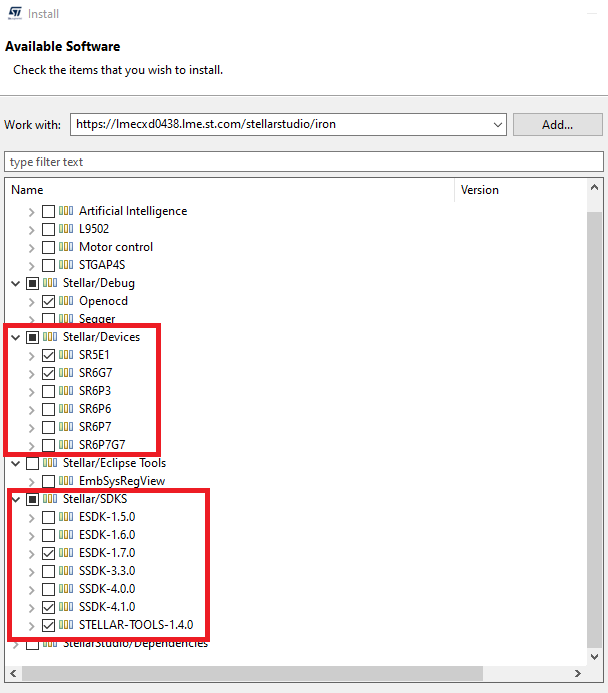Select the STGAP4S row label
Image resolution: width=608 pixels, height=693 pixels.
click(x=102, y=265)
